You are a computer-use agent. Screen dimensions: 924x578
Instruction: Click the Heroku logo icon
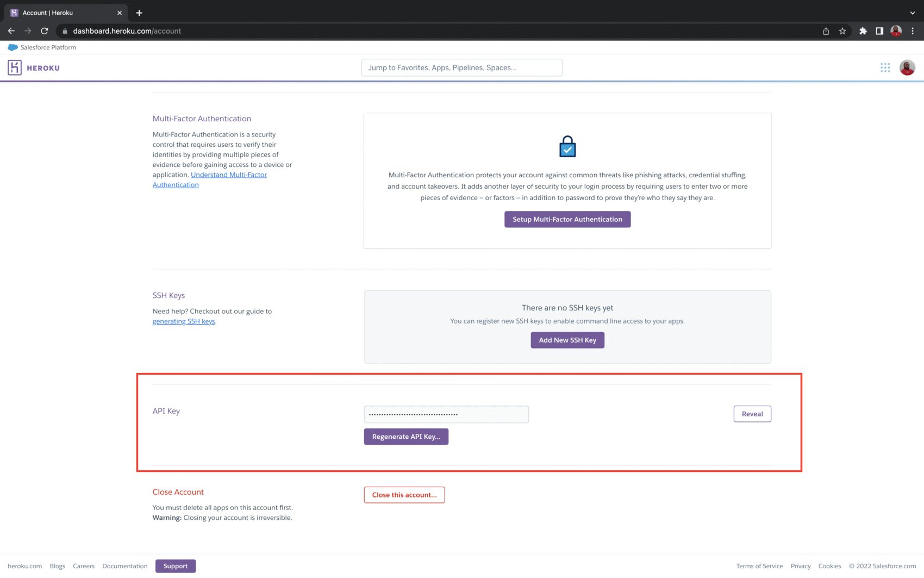pyautogui.click(x=15, y=67)
